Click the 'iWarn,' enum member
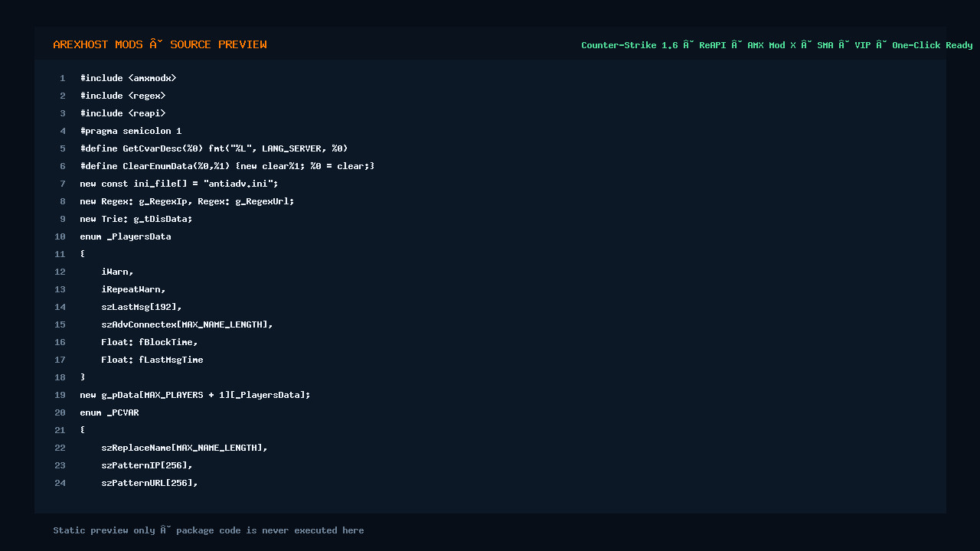The image size is (980, 551). pyautogui.click(x=118, y=272)
